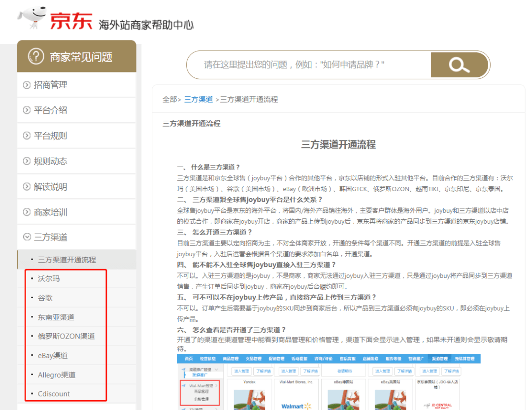Click the embedded channel management screenshot
532x410 pixels.
coord(329,382)
